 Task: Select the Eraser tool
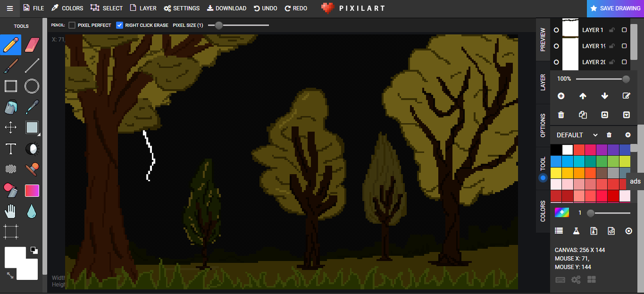click(x=32, y=44)
